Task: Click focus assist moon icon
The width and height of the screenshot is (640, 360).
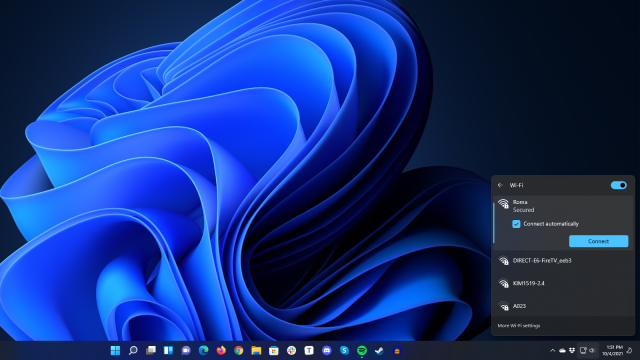Action: pos(630,350)
